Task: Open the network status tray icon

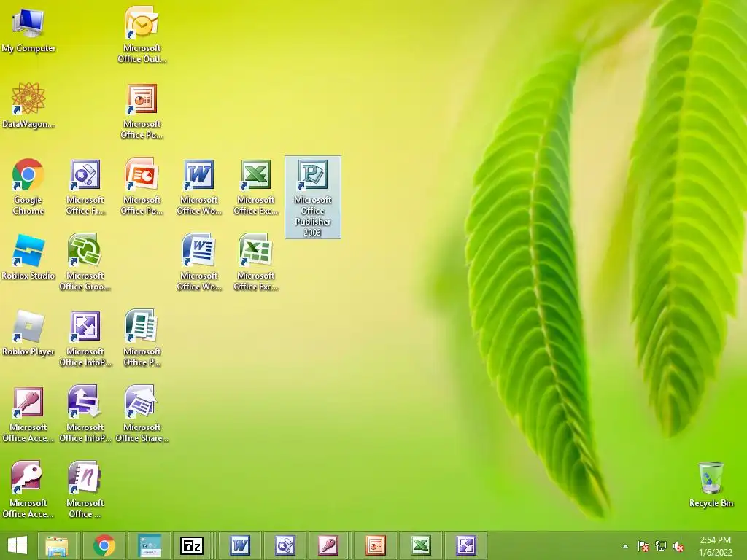Action: (x=661, y=546)
